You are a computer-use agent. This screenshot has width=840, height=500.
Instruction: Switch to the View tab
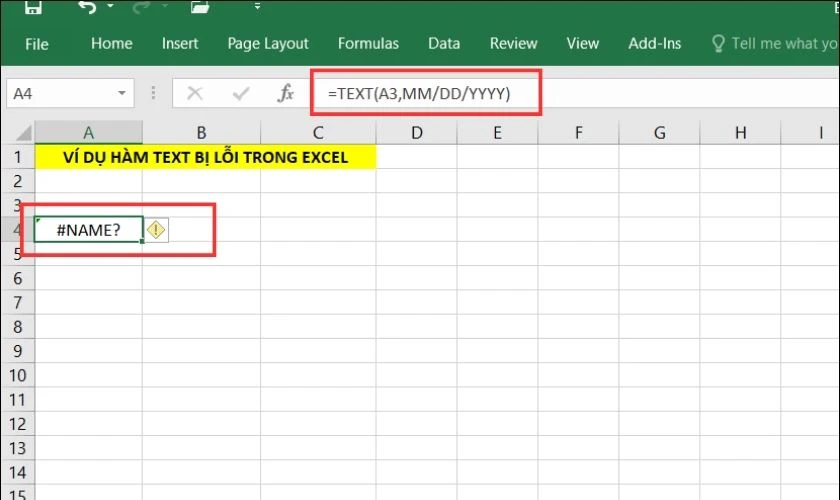coord(583,43)
